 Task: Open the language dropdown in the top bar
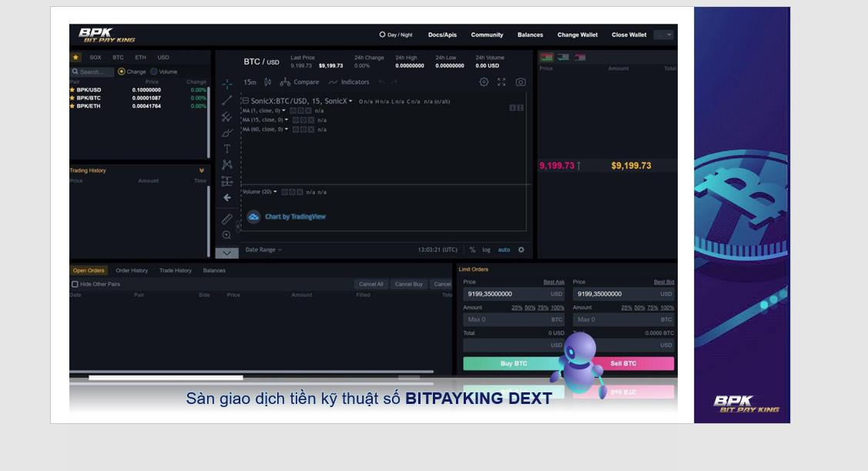(x=664, y=35)
